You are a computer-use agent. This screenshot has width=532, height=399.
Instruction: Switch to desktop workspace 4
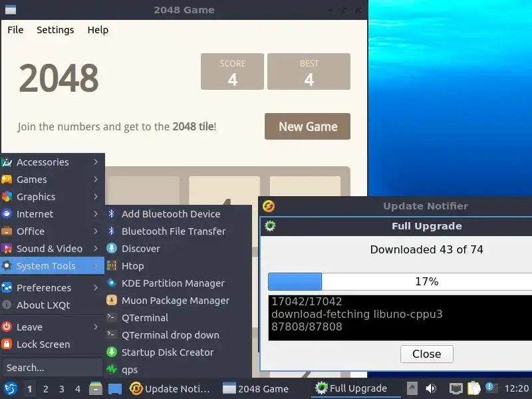78,389
